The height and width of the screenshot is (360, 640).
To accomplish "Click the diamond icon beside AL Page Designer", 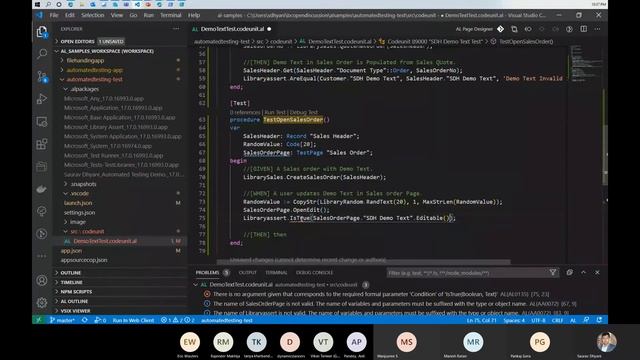I will click(x=500, y=29).
